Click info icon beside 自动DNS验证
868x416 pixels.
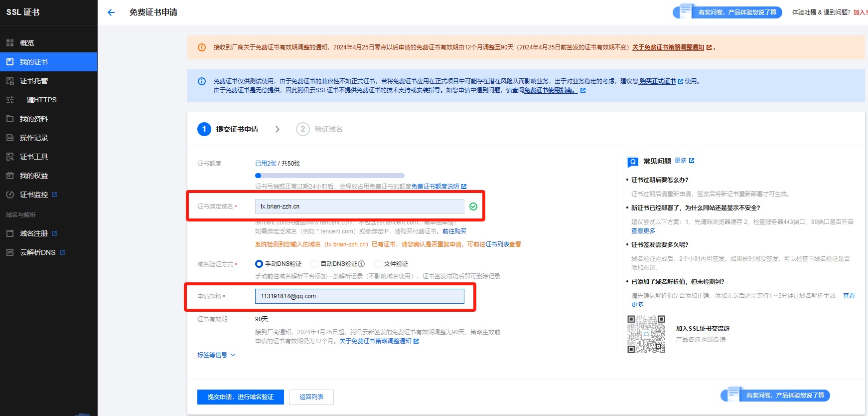tap(361, 264)
